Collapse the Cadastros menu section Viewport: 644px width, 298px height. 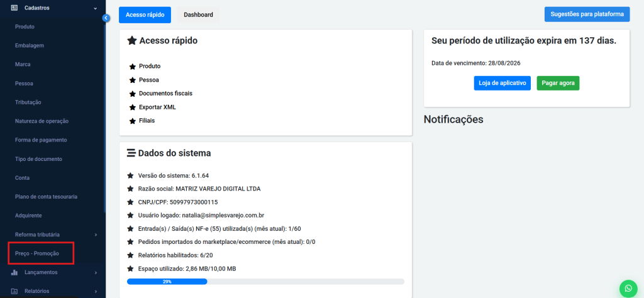click(95, 8)
